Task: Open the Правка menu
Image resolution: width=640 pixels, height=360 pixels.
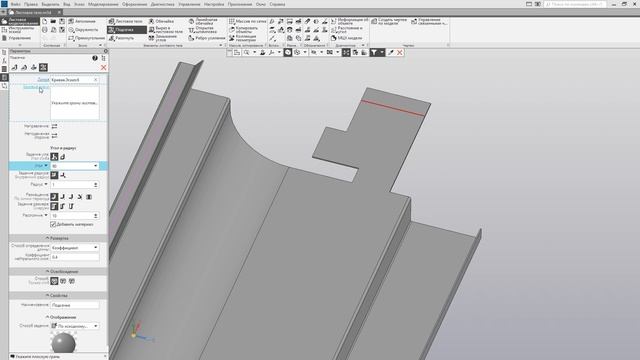Action: pyautogui.click(x=31, y=4)
